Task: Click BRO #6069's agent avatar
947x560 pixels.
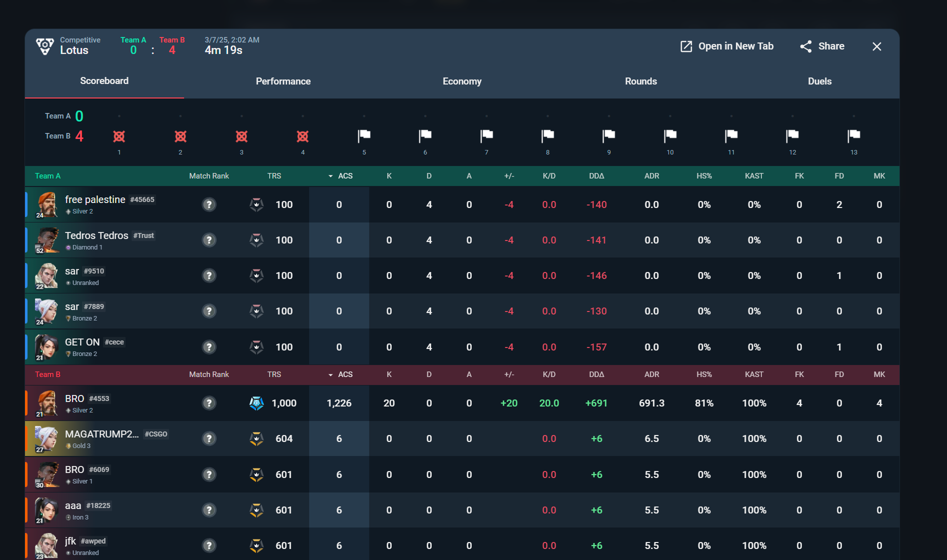Action: click(x=47, y=474)
